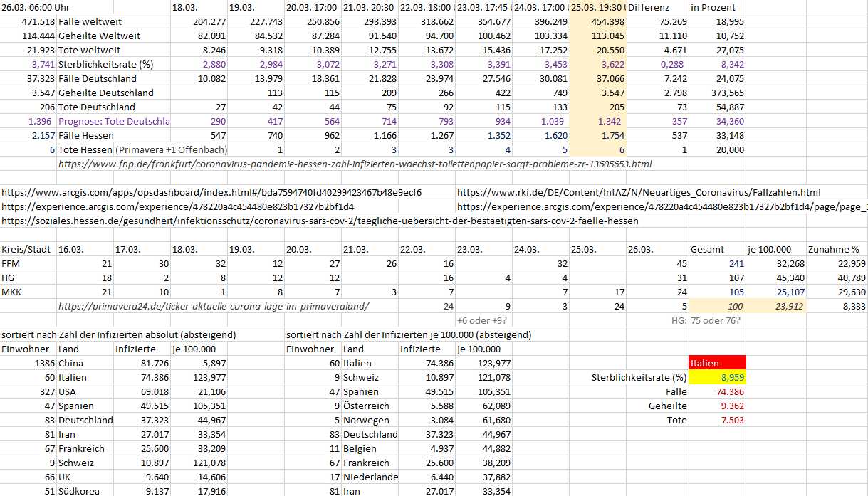Click the purple "Sterblichkeitsrate (%)" label in top table

tap(107, 64)
